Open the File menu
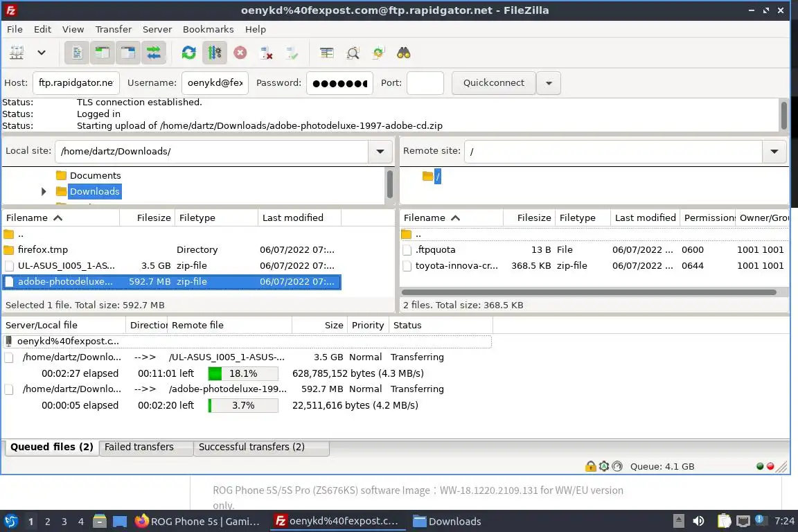 coord(15,30)
